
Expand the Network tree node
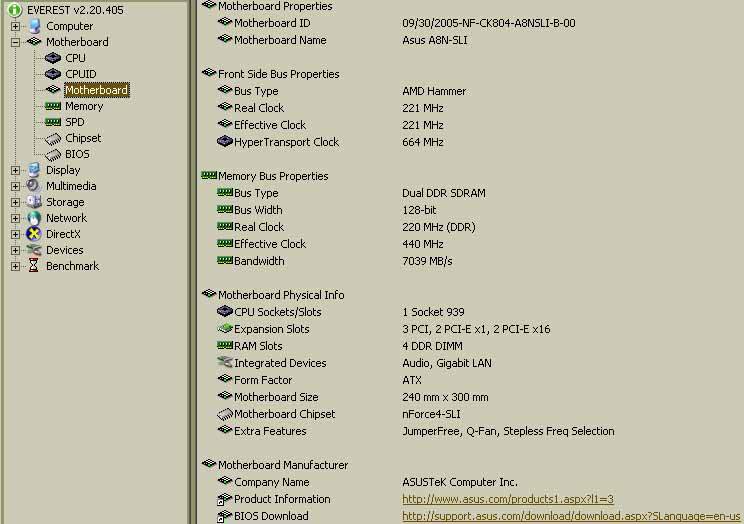pyautogui.click(x=15, y=218)
